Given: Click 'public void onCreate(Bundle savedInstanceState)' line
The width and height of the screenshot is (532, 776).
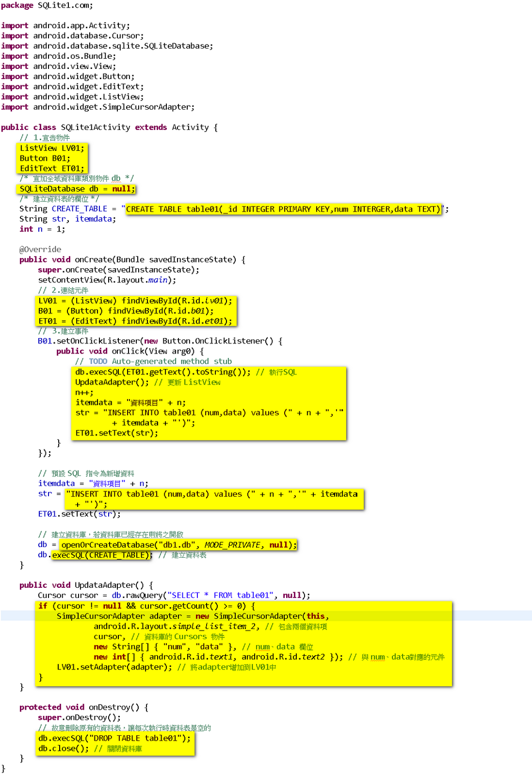Looking at the screenshot, I should click(132, 260).
